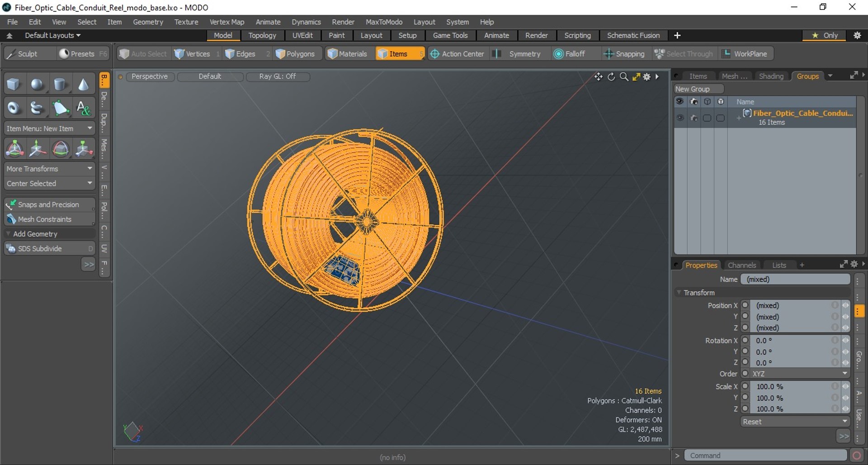Click the Name field showing (mixed)
The width and height of the screenshot is (868, 465).
(795, 279)
